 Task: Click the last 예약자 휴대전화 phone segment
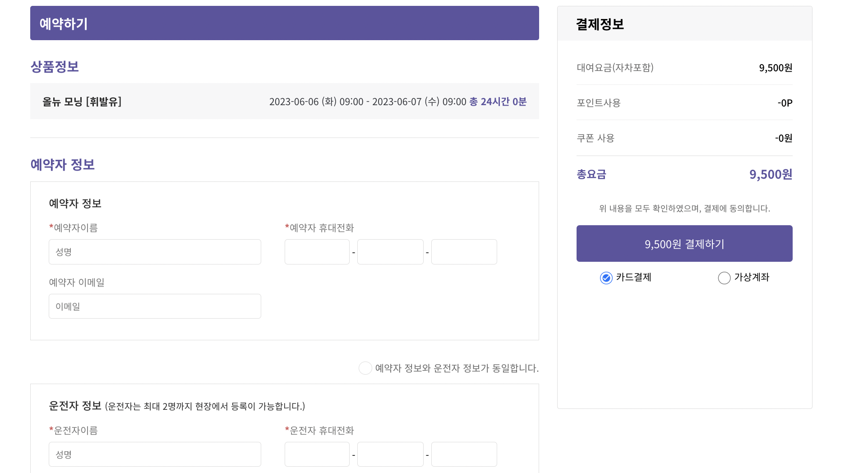pos(464,251)
